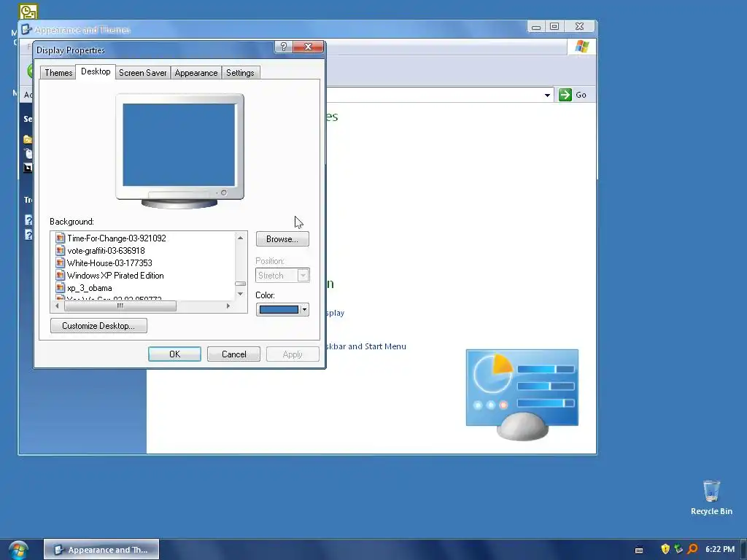Screen dimensions: 747x560
Task: Open the Screen Saver tab
Action: (142, 73)
